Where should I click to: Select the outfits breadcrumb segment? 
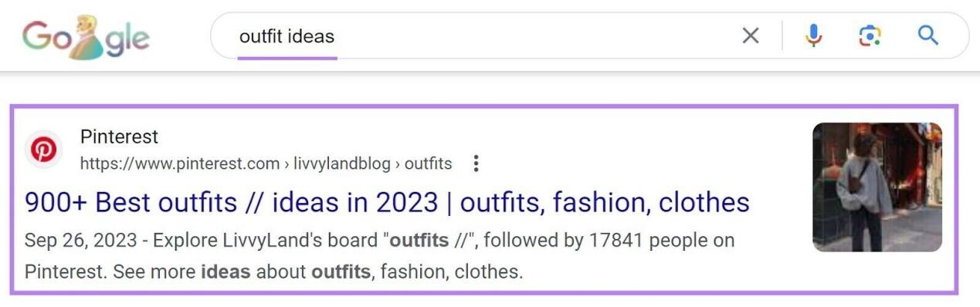click(429, 164)
